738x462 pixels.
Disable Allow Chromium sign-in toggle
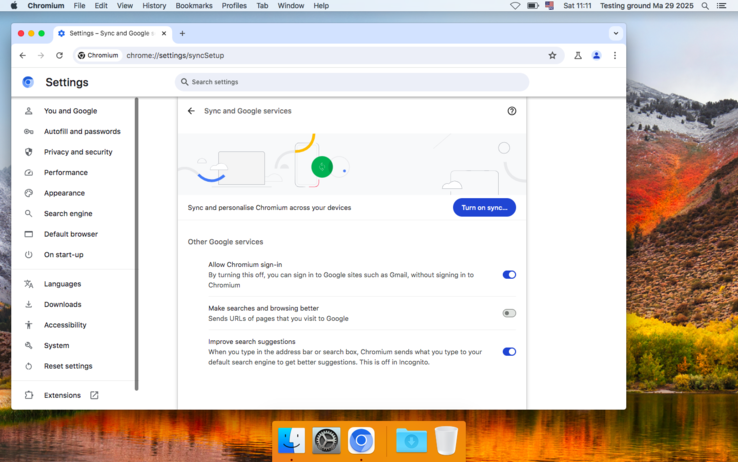coord(509,274)
